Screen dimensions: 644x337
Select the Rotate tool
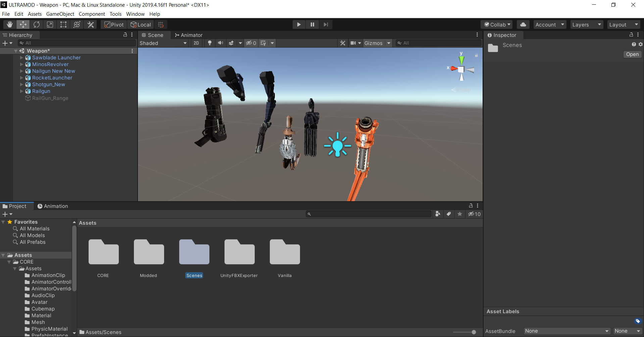37,24
